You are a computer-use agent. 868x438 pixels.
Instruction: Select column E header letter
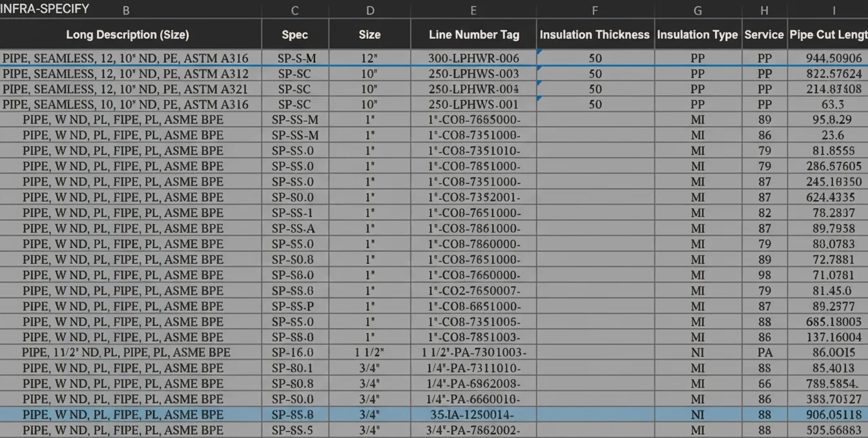pos(473,10)
